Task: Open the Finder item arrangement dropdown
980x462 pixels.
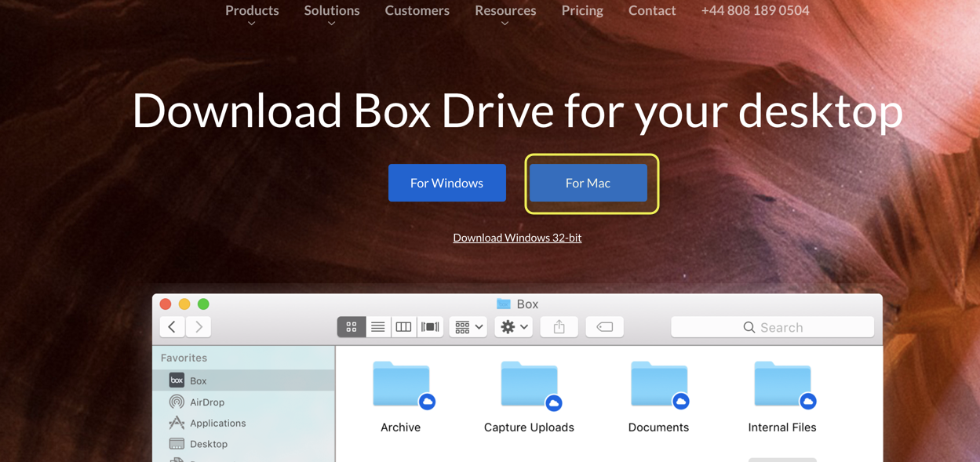Action: pos(468,327)
